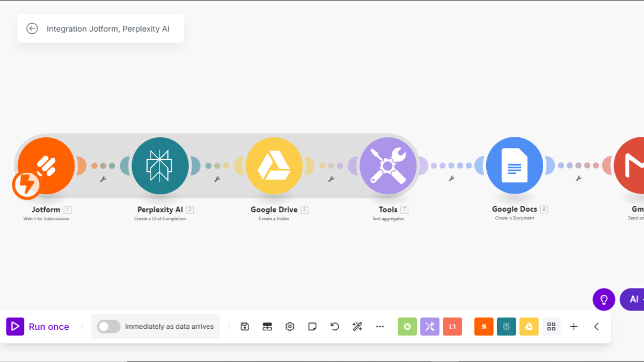Click the 'Create a Document' caption
644x362 pixels.
[515, 218]
